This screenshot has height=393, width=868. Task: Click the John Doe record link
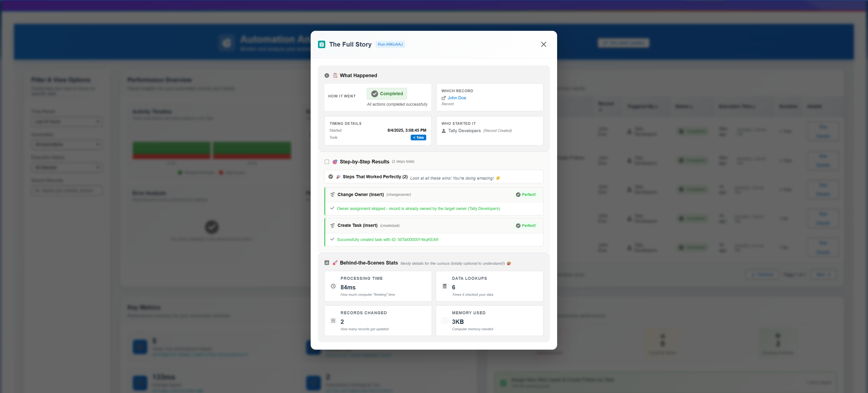click(x=457, y=98)
